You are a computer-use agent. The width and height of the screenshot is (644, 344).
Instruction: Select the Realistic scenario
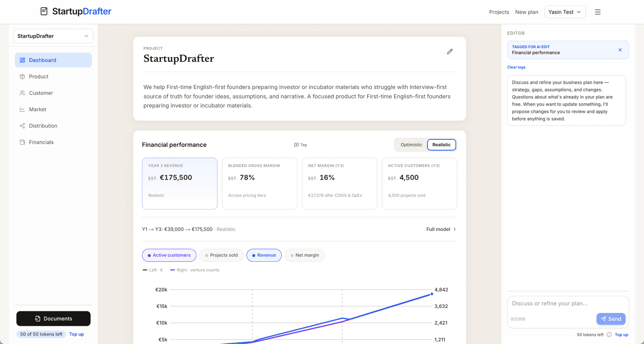coord(442,145)
